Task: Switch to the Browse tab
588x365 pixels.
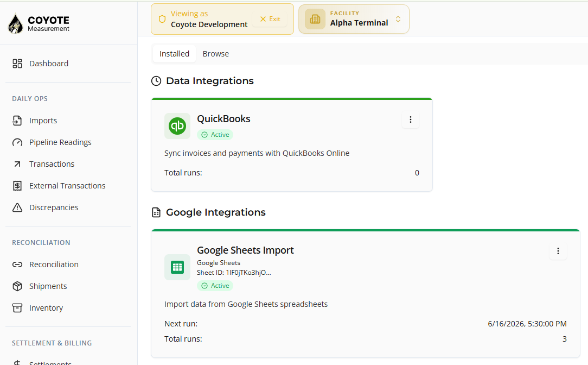Action: coord(216,54)
